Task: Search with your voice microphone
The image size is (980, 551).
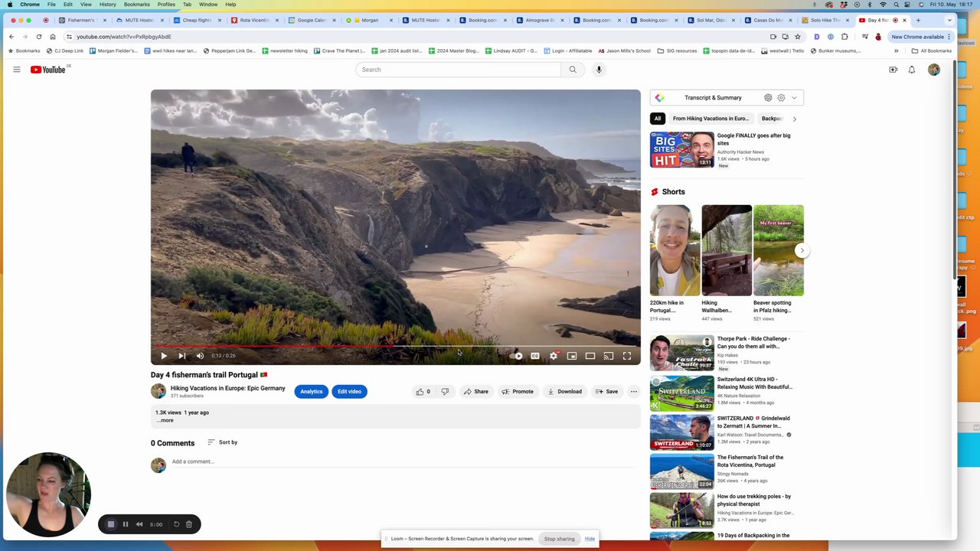Action: [x=599, y=70]
